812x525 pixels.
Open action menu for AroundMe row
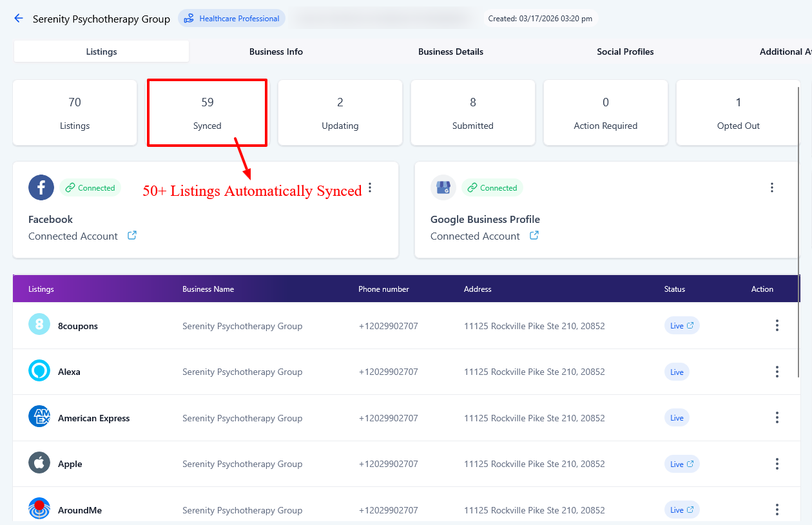[x=777, y=510]
